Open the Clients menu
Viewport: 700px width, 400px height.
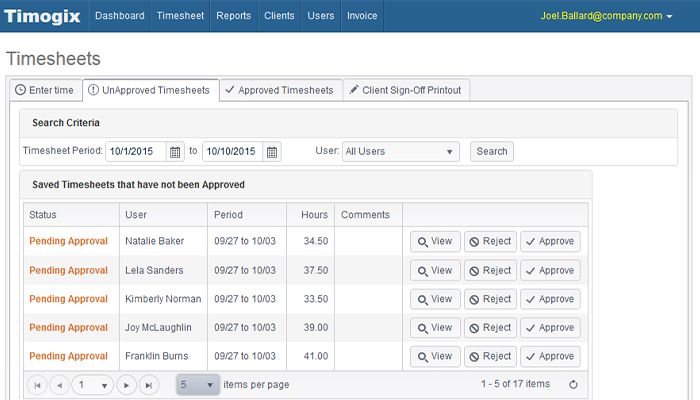[x=279, y=16]
